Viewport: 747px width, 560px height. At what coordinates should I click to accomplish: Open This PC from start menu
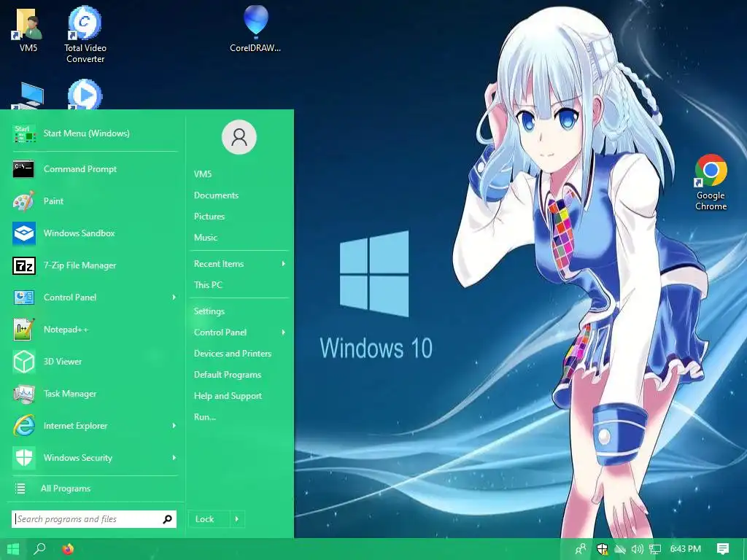pos(208,285)
